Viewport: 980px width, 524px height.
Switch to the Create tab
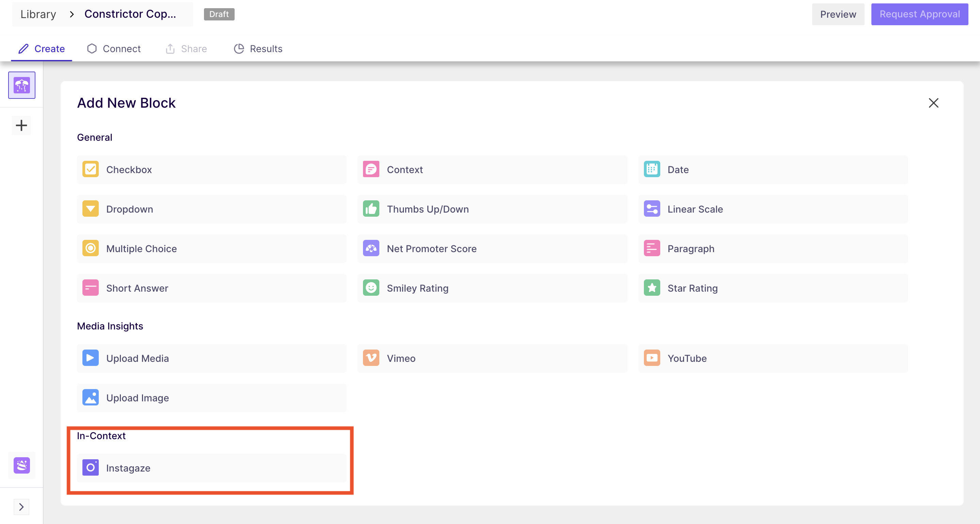(42, 49)
